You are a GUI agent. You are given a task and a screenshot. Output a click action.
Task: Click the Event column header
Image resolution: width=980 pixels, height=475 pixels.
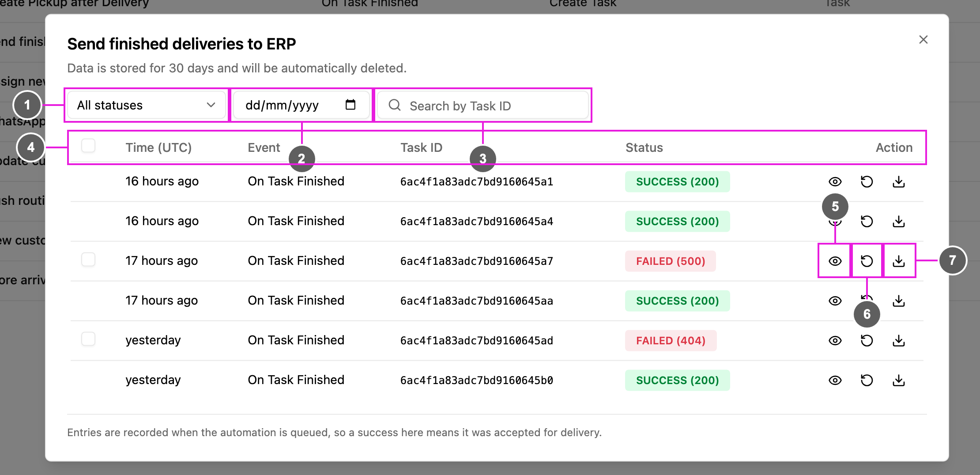[x=264, y=147]
